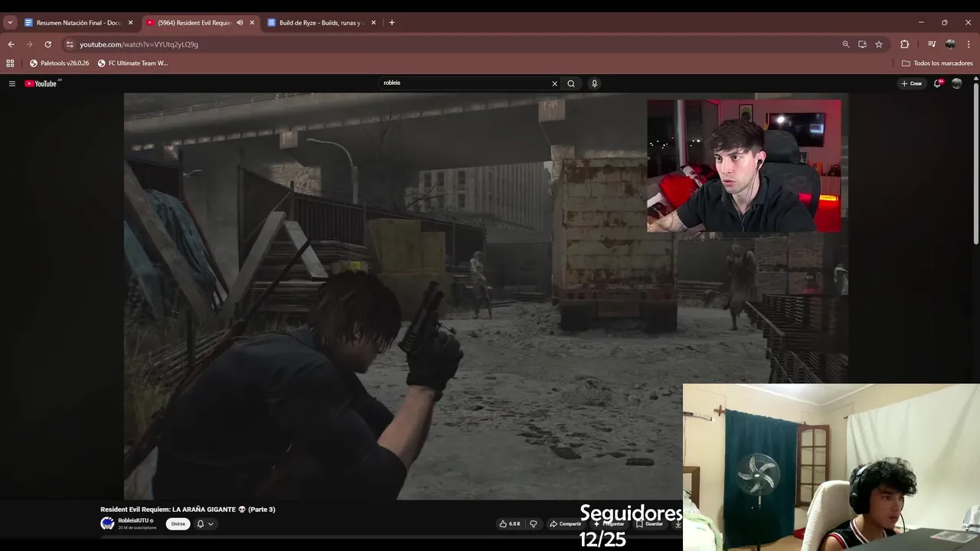The image size is (980, 551).
Task: Click the '20 M de suscriptores' text
Action: click(x=137, y=528)
